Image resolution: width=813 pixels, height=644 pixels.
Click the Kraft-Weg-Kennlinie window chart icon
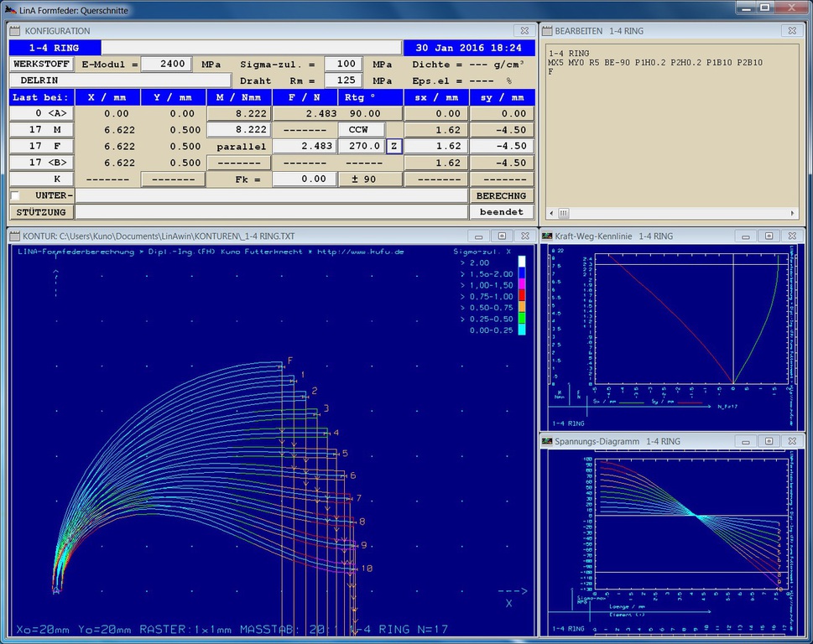(x=546, y=236)
